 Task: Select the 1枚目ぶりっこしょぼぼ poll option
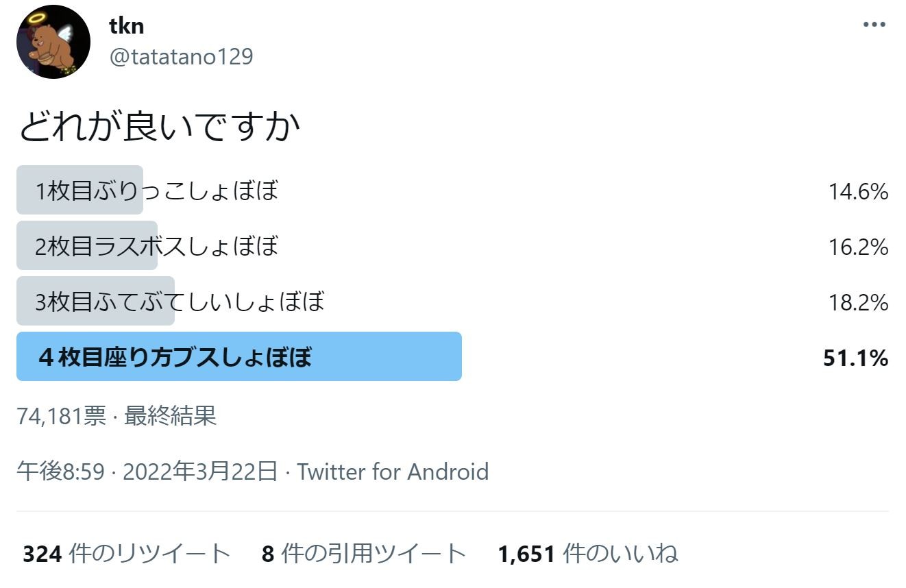pos(157,191)
